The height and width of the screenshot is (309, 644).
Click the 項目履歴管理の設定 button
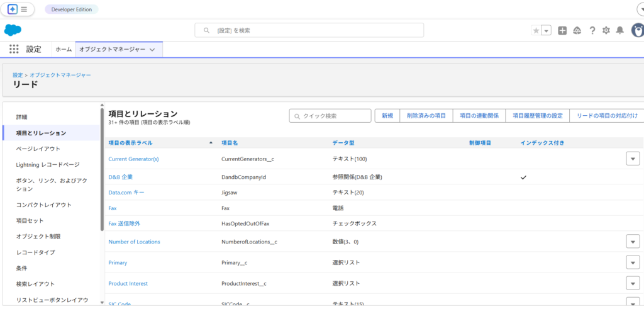point(537,116)
